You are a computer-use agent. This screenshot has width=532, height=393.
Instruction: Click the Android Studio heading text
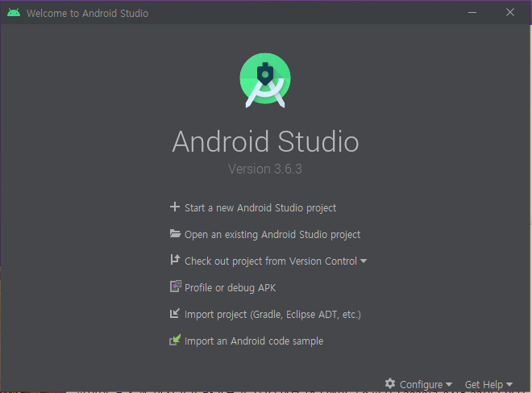point(265,141)
